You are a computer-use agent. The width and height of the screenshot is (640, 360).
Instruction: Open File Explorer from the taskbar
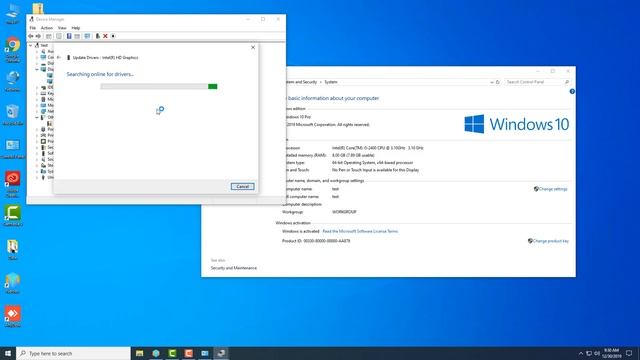[x=140, y=353]
